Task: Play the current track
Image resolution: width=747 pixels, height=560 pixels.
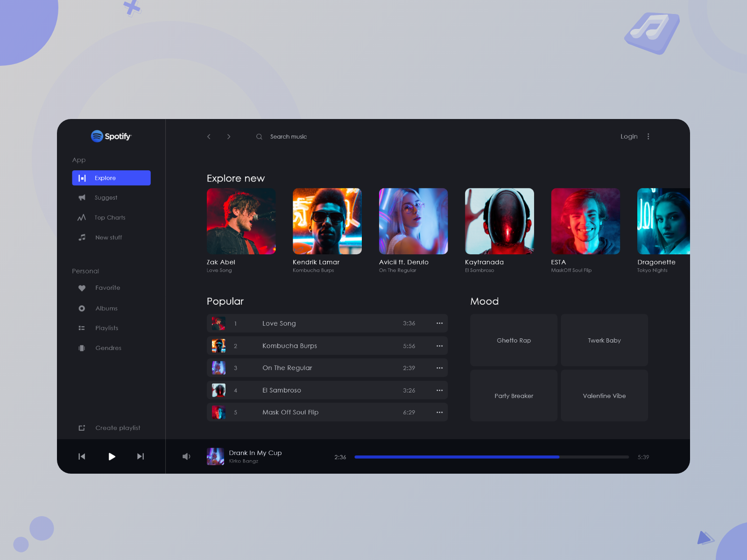Action: (x=112, y=456)
